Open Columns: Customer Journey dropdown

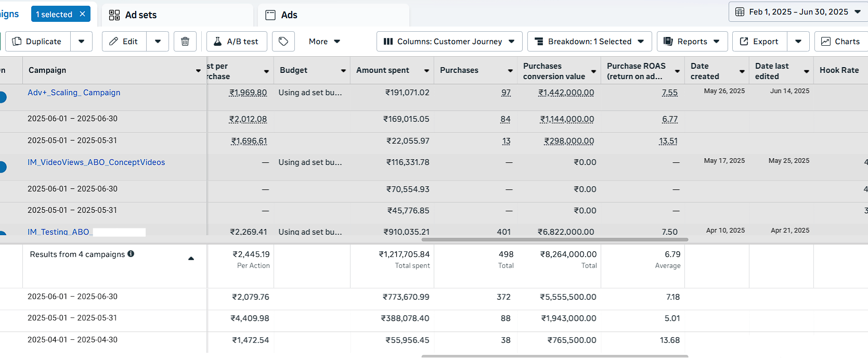(449, 42)
